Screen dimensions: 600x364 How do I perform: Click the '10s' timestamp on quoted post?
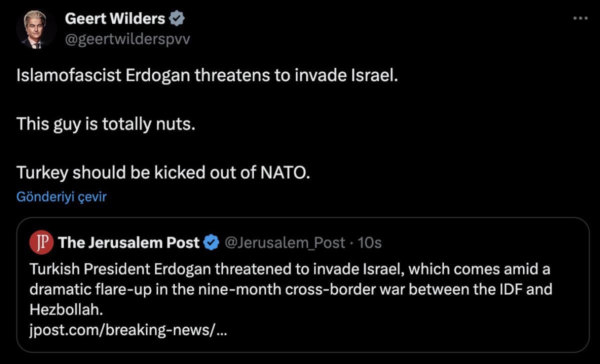click(370, 243)
